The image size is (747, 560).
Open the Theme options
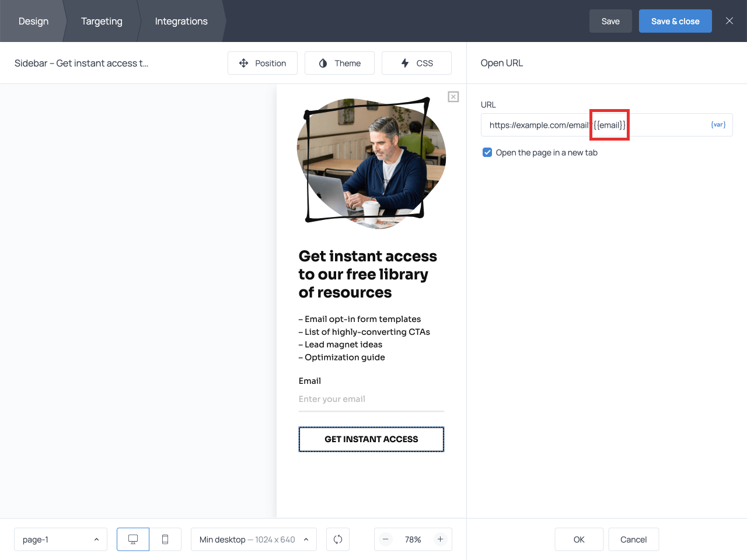[340, 63]
